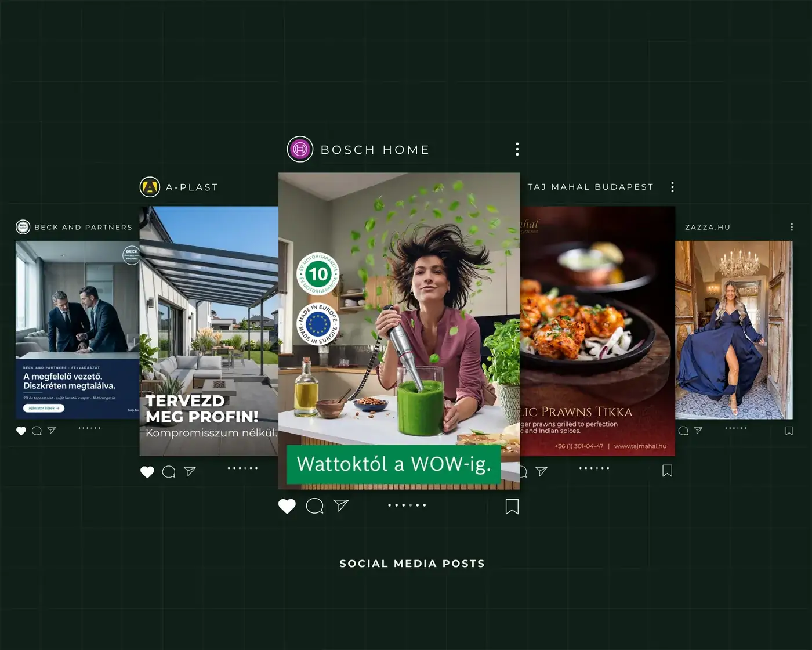Click the 10-year motor guarantee badge

click(318, 274)
